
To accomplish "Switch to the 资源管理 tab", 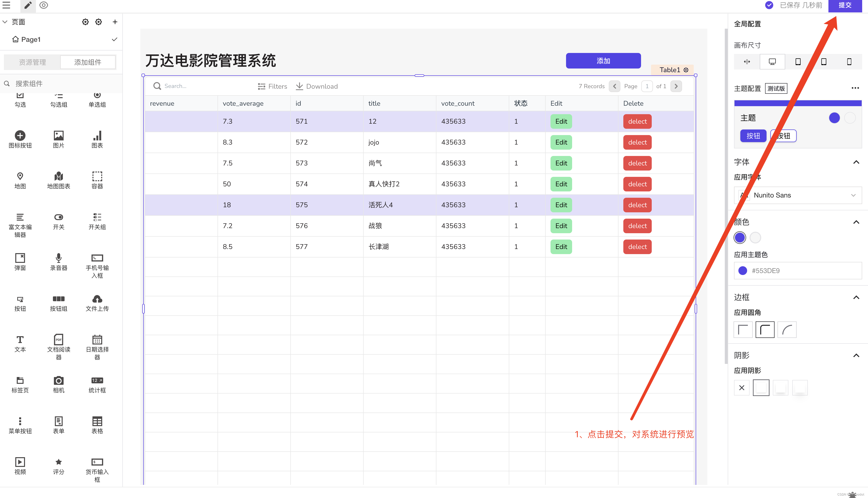I will (33, 62).
